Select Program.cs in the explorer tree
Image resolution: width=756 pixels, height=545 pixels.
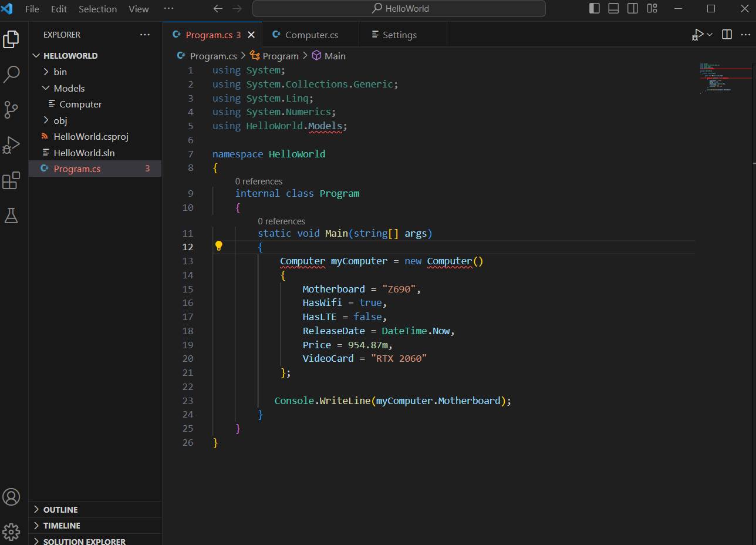(95, 169)
